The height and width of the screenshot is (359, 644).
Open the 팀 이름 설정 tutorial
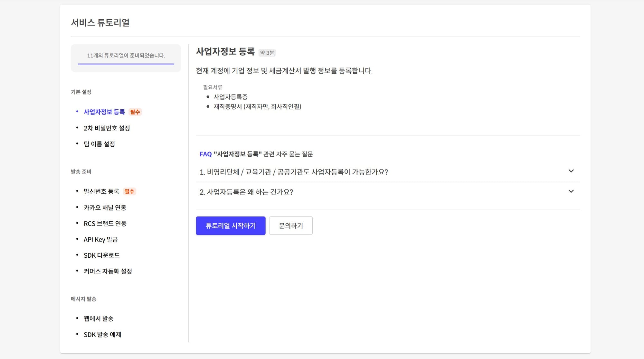(x=100, y=144)
